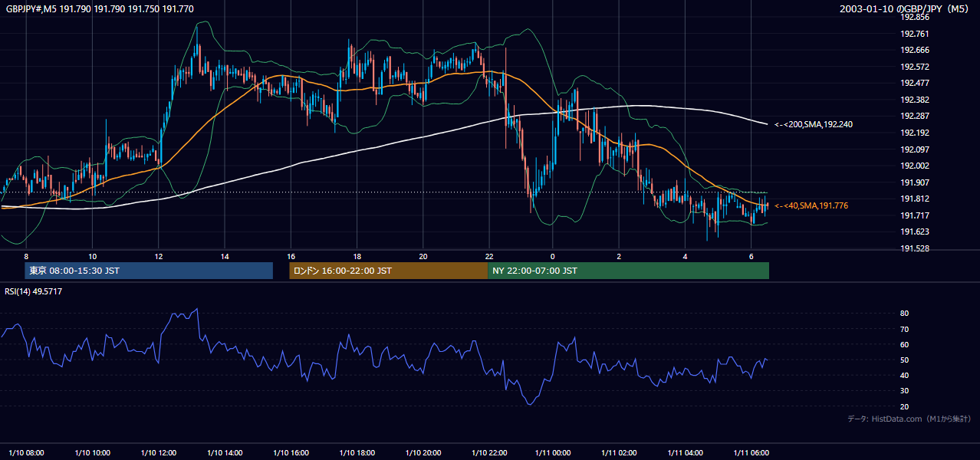The height and width of the screenshot is (460, 980).
Task: Click price axis label 191.907
Action: point(914,182)
